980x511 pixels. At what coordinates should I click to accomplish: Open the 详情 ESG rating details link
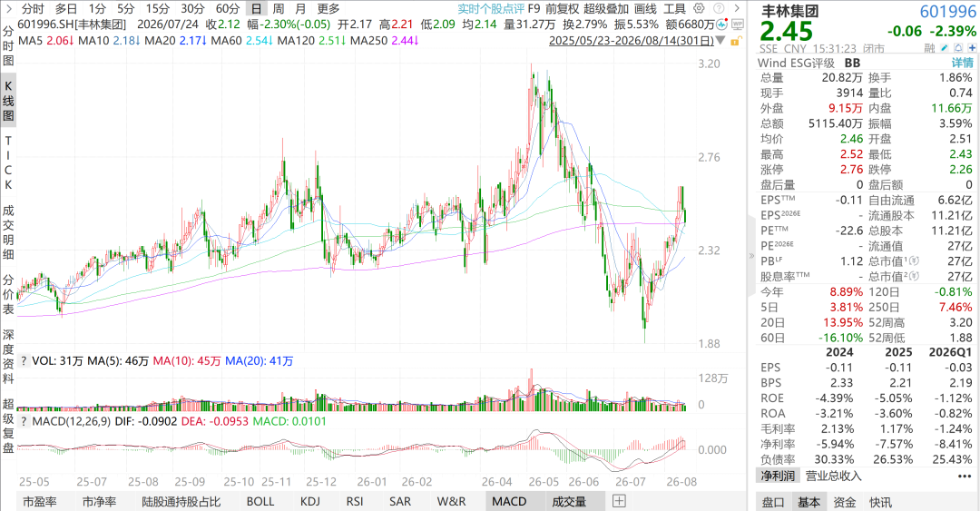tap(963, 63)
